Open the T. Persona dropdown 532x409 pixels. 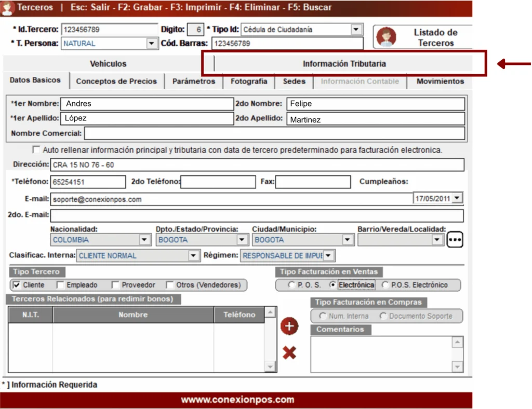coord(151,44)
